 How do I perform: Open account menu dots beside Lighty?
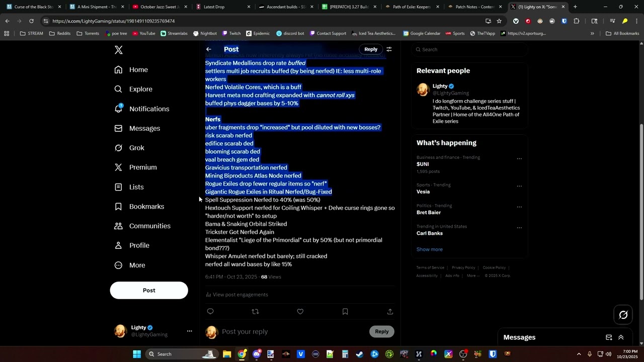pos(189,331)
